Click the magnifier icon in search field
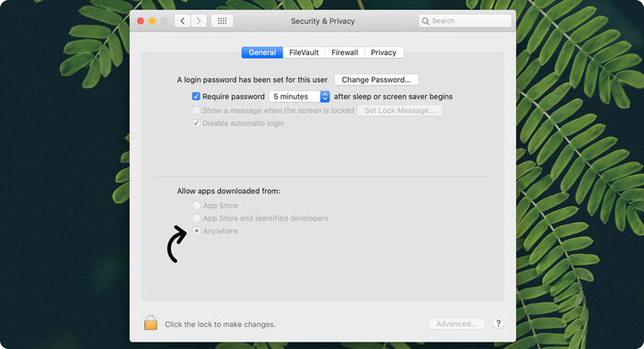The image size is (644, 349). coord(425,21)
